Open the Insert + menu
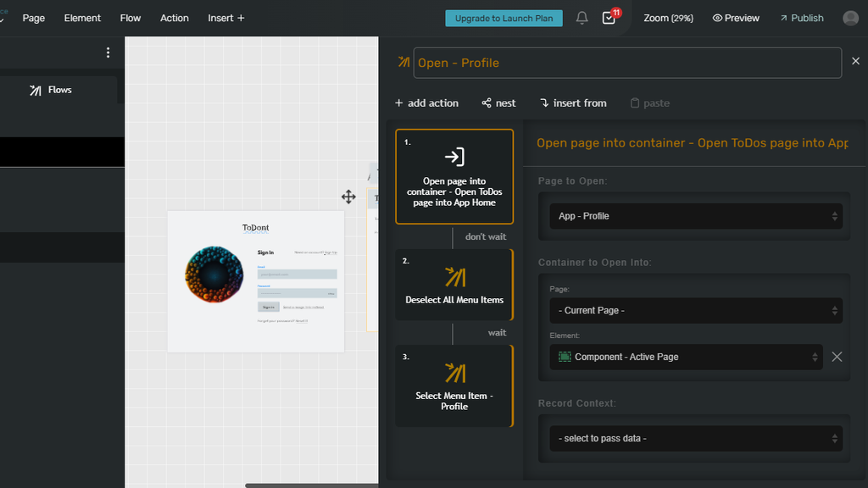 tap(225, 17)
